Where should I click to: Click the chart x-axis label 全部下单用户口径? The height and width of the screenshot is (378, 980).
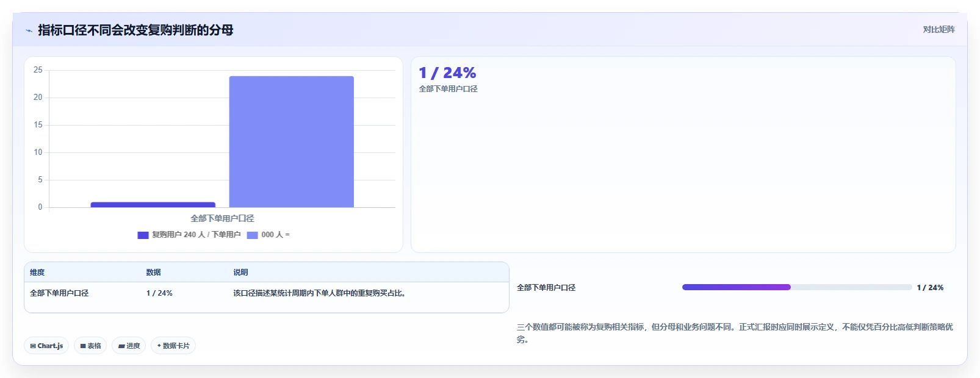coord(222,218)
